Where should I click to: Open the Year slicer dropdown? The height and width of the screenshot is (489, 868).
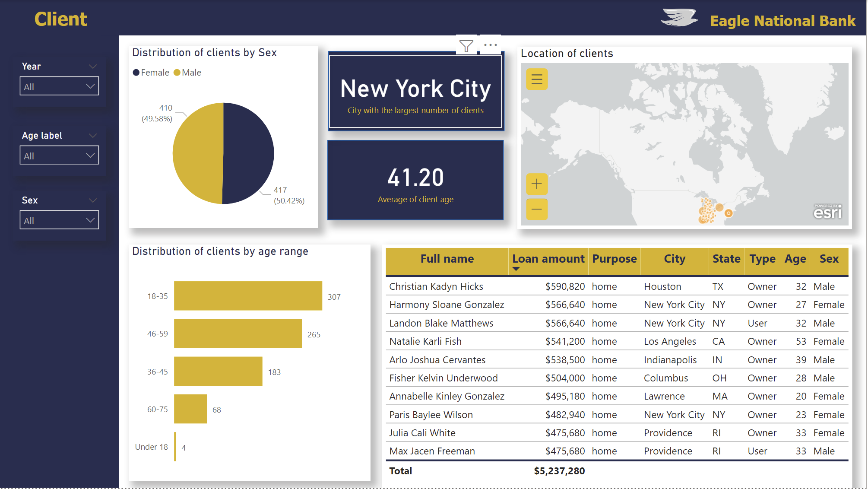pos(91,86)
